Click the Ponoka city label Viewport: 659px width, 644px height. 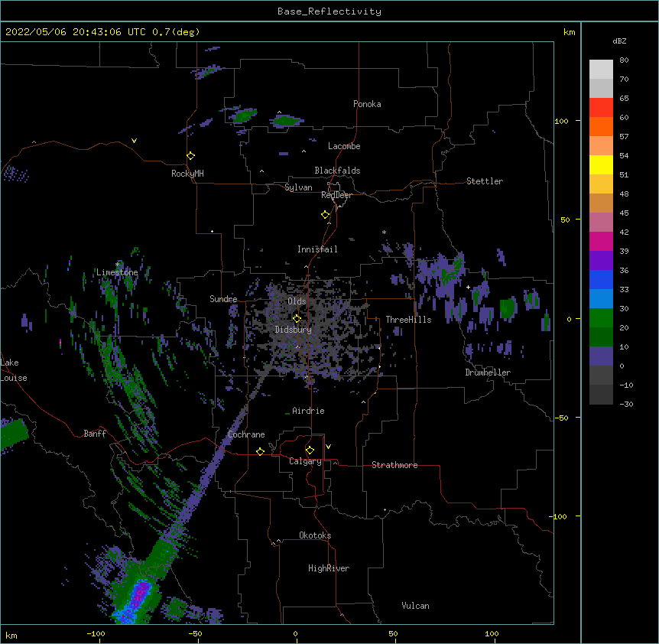click(x=367, y=104)
